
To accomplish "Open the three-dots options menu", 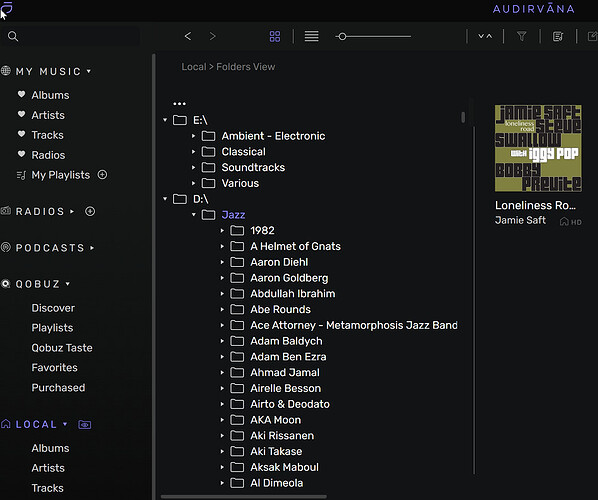I will pos(179,103).
